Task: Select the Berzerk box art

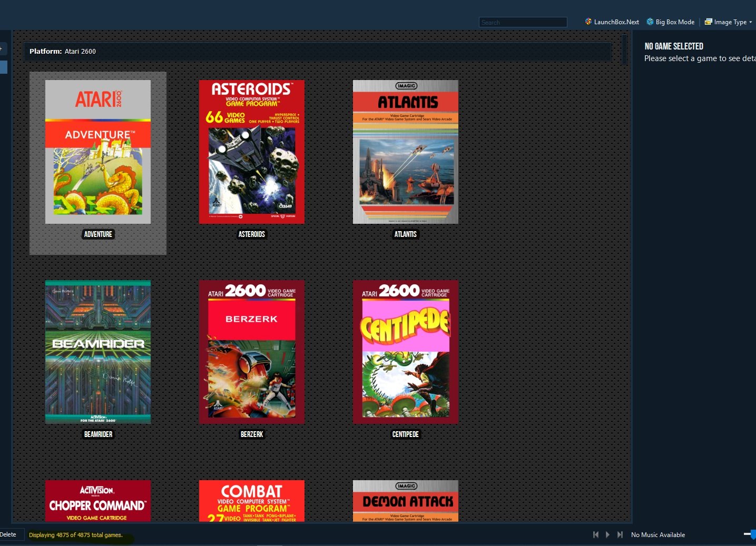Action: click(x=252, y=352)
